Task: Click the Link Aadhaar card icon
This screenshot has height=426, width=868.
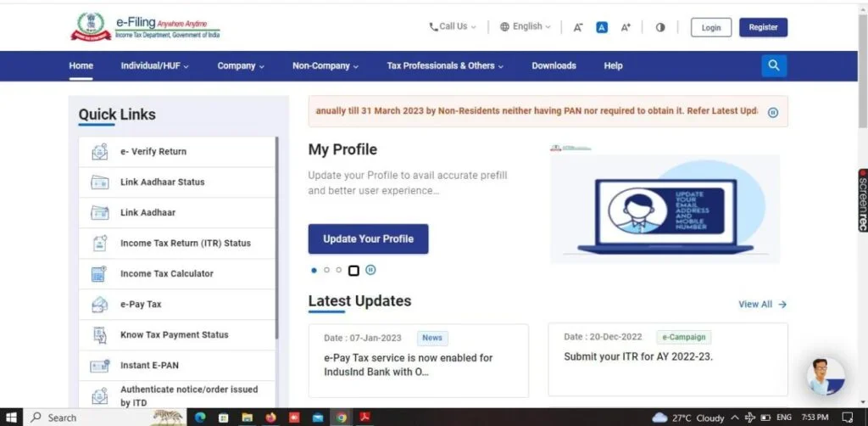Action: click(x=100, y=213)
